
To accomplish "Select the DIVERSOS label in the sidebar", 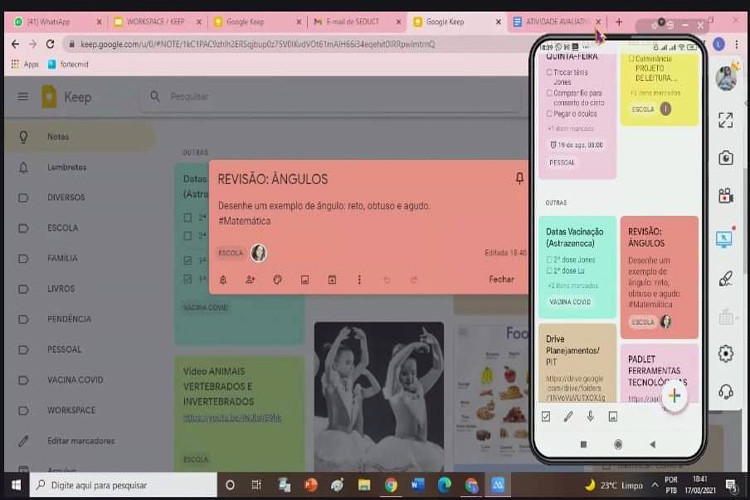I will (79, 197).
